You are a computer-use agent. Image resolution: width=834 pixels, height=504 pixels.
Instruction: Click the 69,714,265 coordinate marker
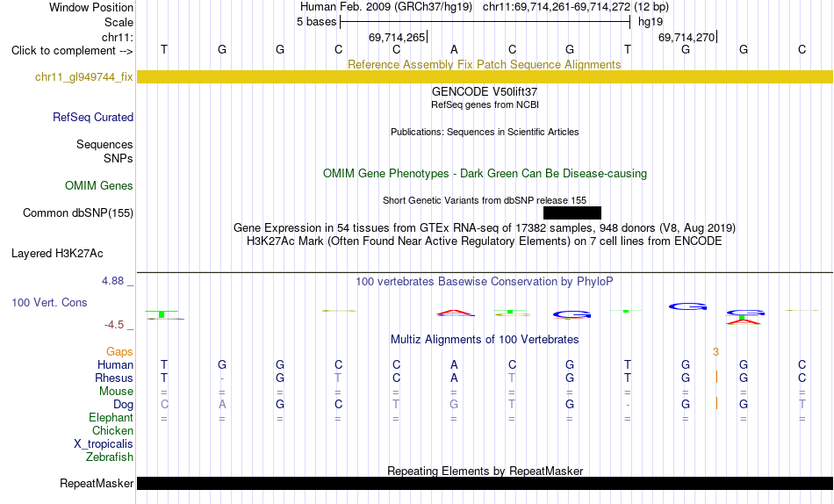pyautogui.click(x=398, y=37)
